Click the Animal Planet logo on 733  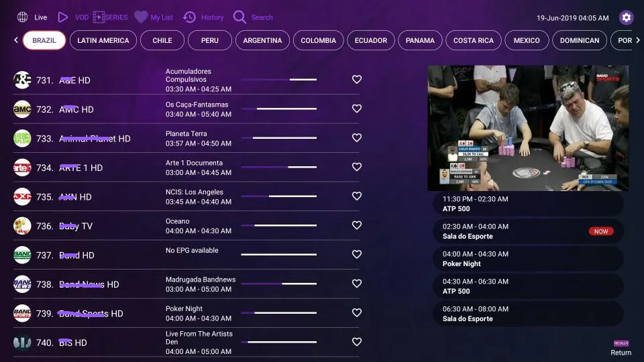pyautogui.click(x=22, y=138)
